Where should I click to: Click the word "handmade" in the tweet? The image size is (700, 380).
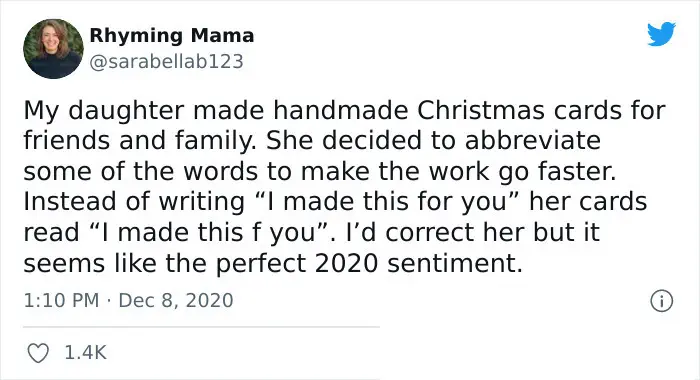point(341,110)
